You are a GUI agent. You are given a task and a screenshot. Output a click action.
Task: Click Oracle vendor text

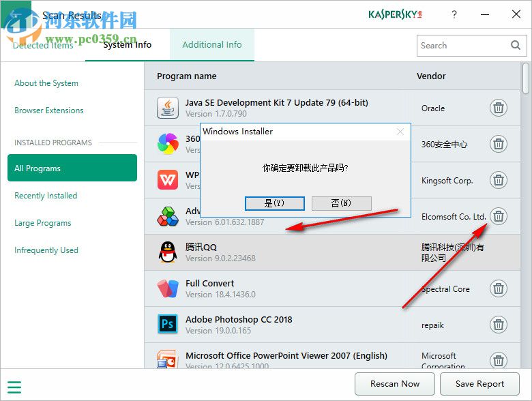pyautogui.click(x=433, y=108)
